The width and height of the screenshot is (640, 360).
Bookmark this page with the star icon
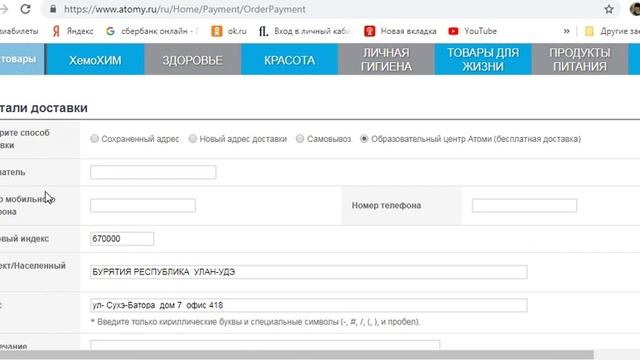(609, 9)
